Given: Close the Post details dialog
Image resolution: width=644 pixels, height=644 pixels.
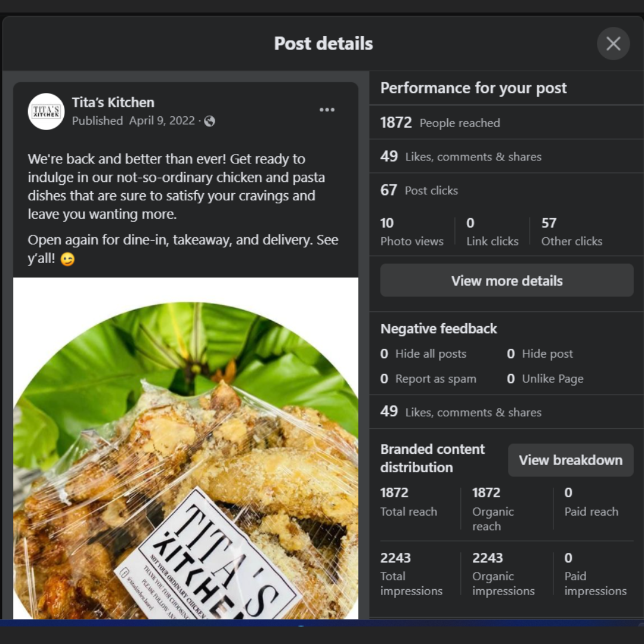Looking at the screenshot, I should (x=613, y=44).
